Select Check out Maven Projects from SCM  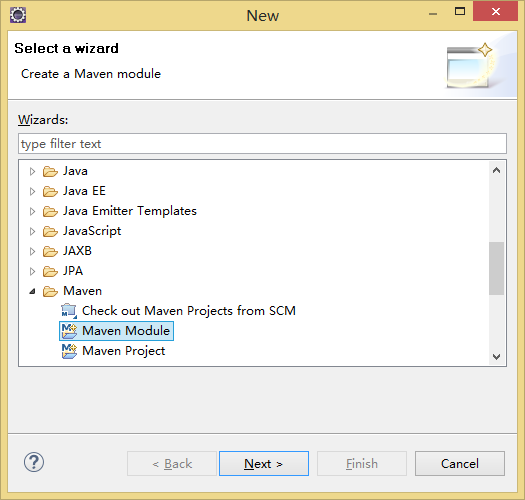189,311
